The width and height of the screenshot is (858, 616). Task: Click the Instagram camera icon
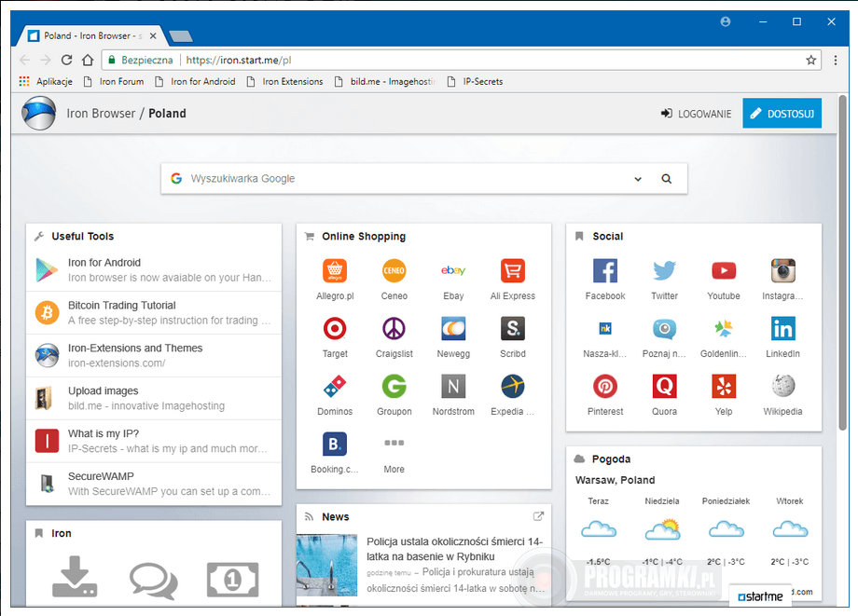[x=783, y=270]
